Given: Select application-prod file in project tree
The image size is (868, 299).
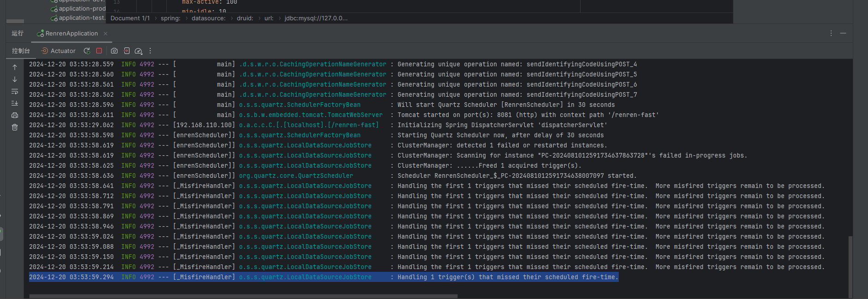Looking at the screenshot, I should pyautogui.click(x=78, y=9).
